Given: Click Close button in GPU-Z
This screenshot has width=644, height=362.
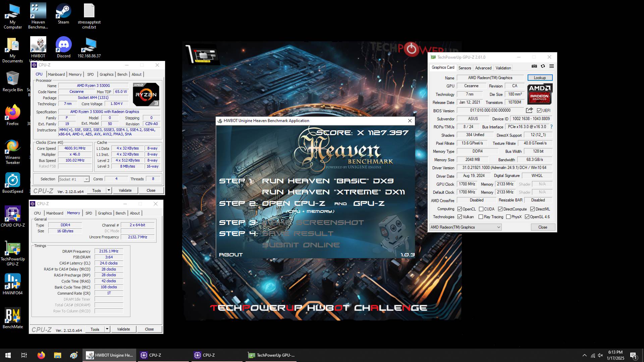Looking at the screenshot, I should 543,227.
